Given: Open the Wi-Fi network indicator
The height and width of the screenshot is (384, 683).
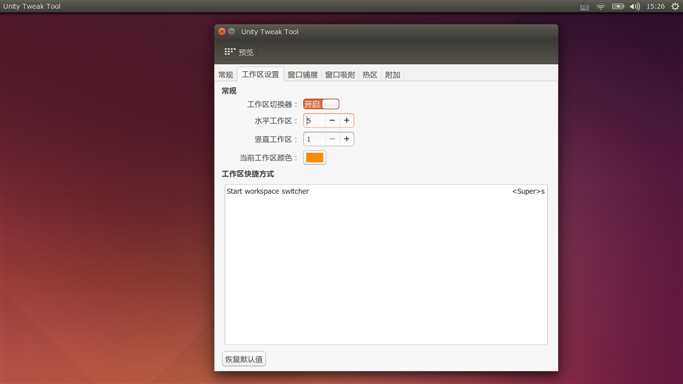Looking at the screenshot, I should [x=601, y=7].
